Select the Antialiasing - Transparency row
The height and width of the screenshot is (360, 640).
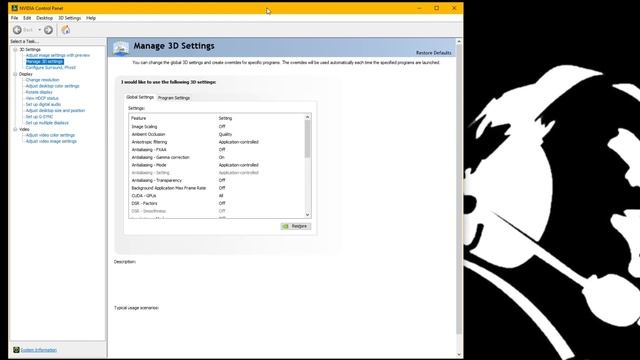point(217,180)
